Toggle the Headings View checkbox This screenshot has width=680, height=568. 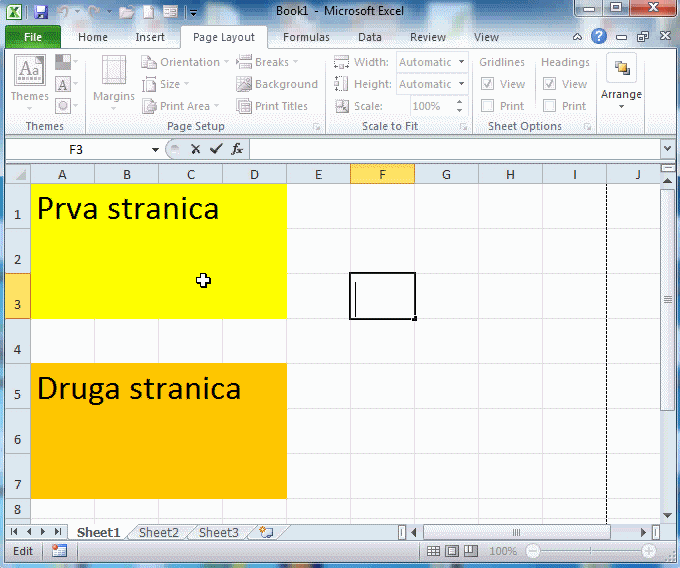coord(550,84)
